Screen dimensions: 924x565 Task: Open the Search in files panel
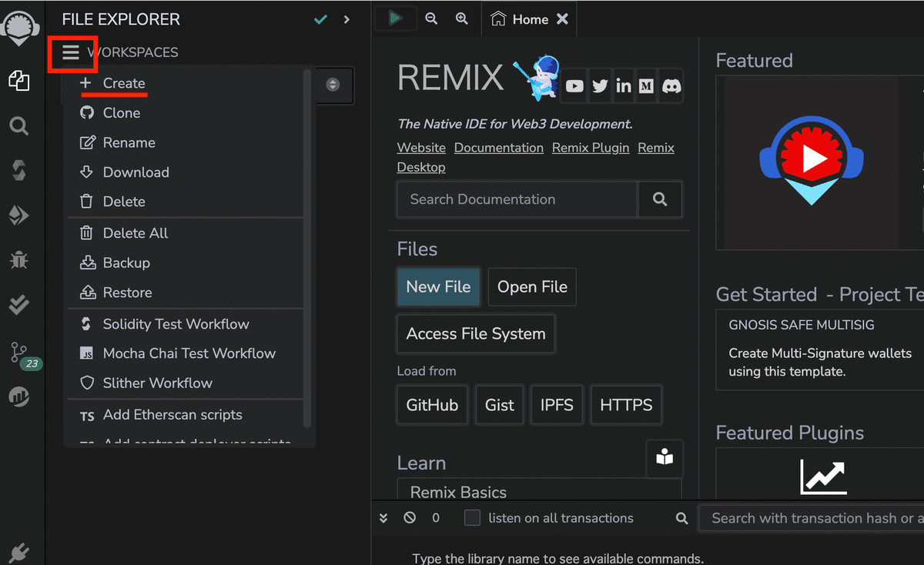19,126
